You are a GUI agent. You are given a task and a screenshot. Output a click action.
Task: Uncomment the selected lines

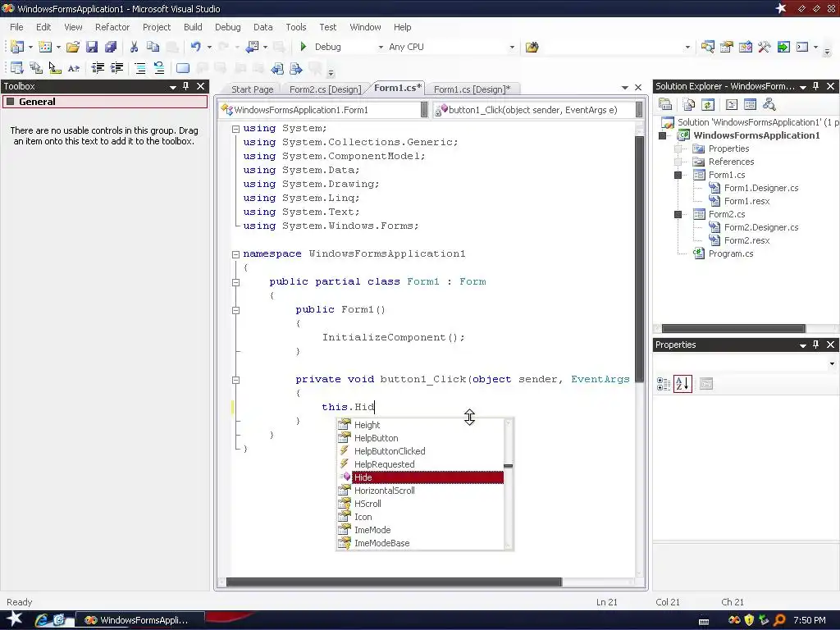[159, 68]
